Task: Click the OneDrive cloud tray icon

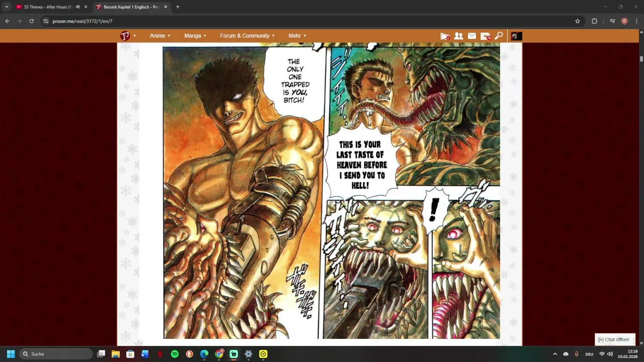Action: coord(566,354)
